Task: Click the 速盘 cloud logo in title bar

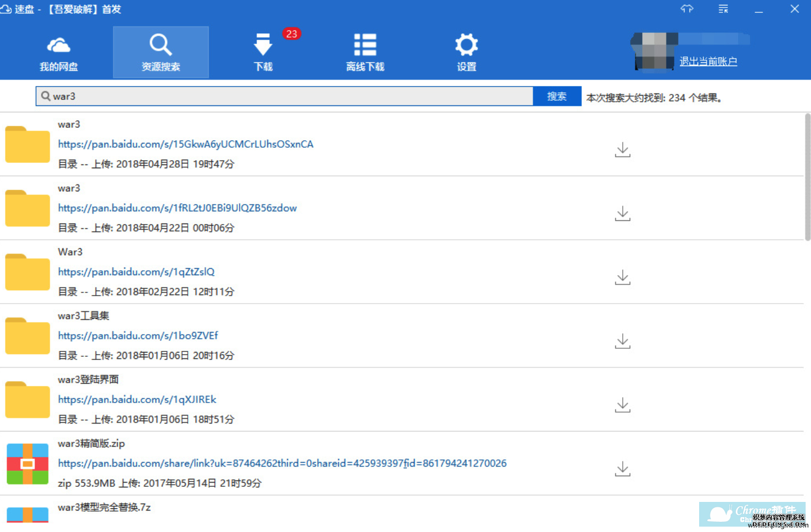Action: (x=6, y=9)
